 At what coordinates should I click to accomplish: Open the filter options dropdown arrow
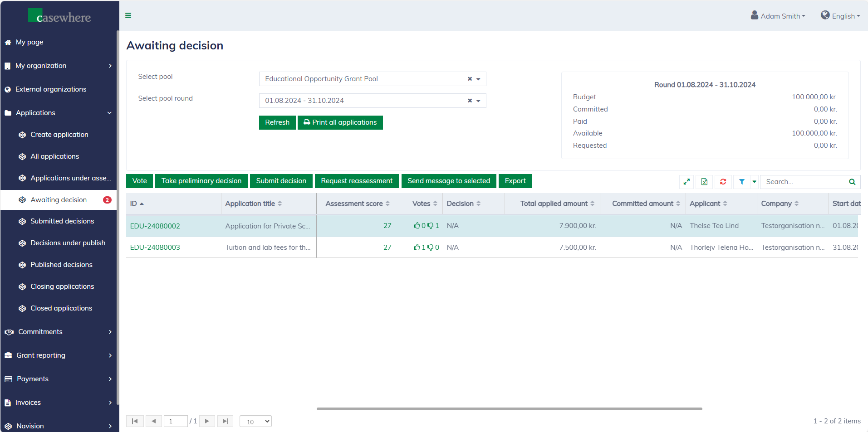pyautogui.click(x=754, y=182)
